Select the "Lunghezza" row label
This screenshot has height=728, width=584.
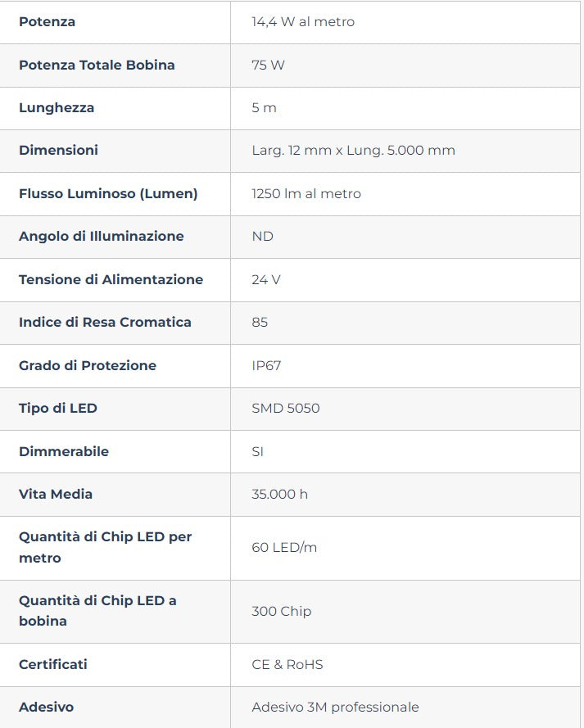point(57,107)
